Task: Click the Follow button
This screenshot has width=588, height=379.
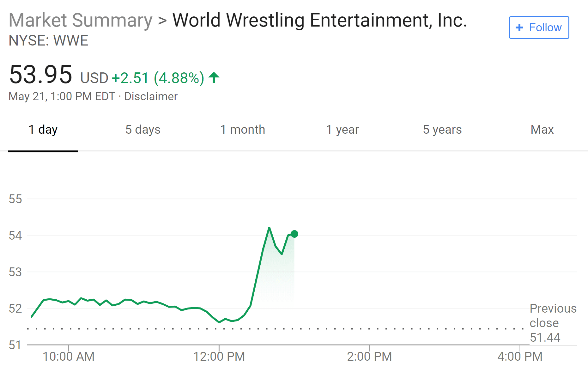Action: coord(539,28)
